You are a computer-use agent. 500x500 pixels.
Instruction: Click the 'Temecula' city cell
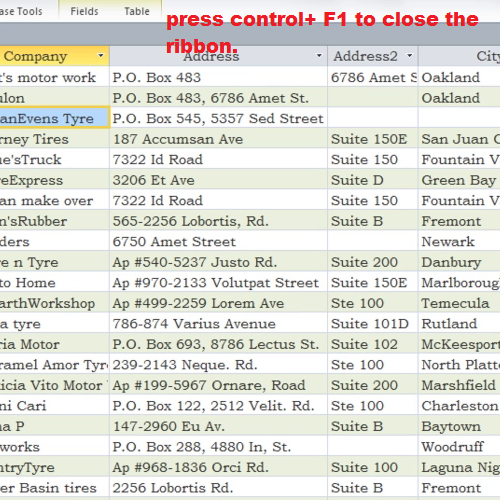tap(459, 303)
